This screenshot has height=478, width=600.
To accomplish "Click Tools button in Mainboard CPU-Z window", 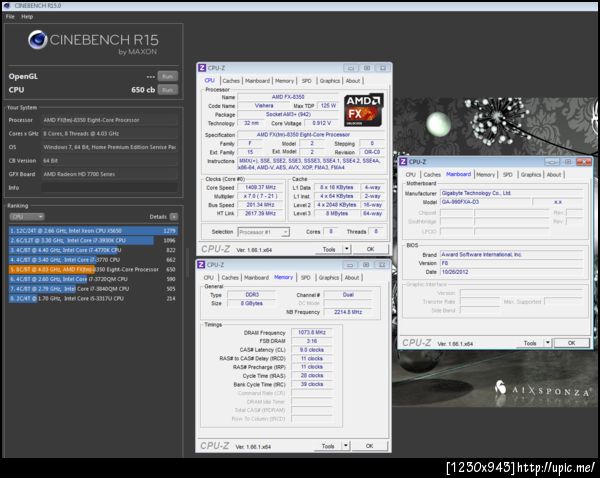I will tap(530, 343).
